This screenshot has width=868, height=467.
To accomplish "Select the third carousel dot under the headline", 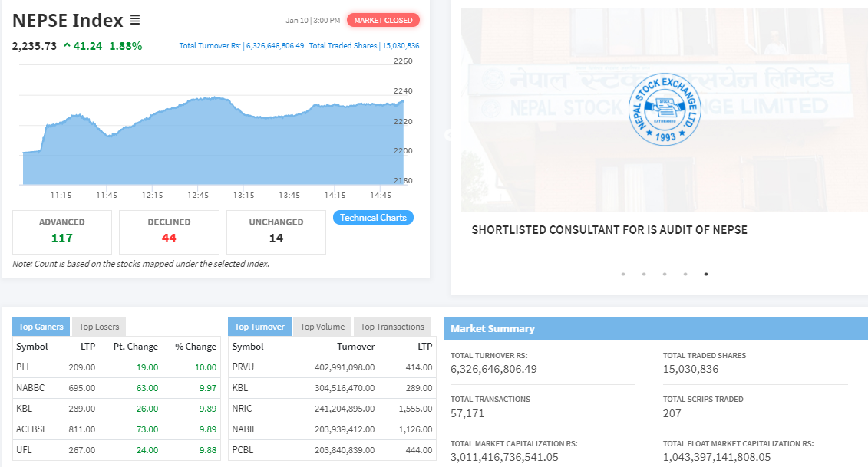I will 665,274.
